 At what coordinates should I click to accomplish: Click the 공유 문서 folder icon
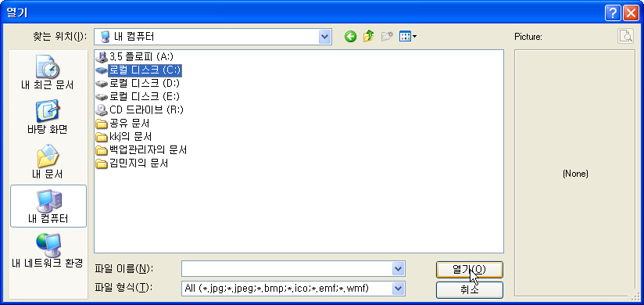(101, 124)
